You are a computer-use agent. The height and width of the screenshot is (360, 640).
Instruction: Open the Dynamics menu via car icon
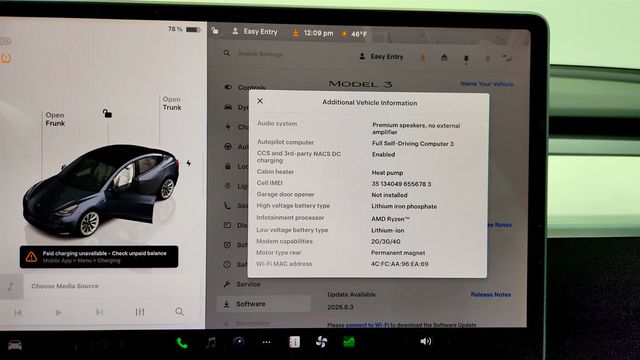coord(228,107)
